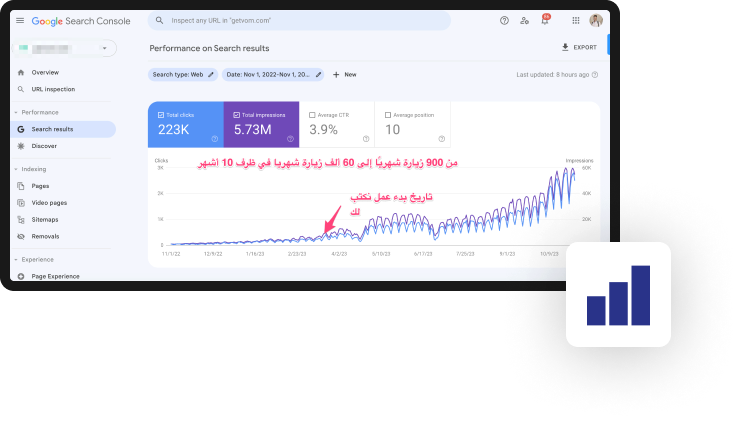The image size is (741, 421).
Task: Open the Google apps grid
Action: [x=574, y=20]
